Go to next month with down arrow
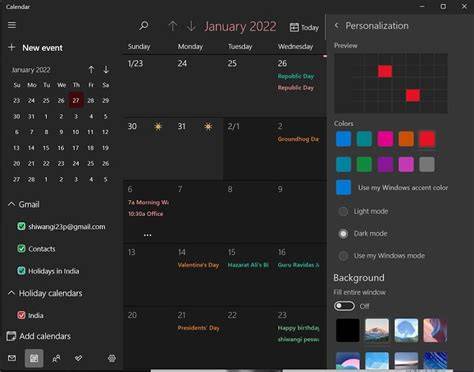The height and width of the screenshot is (372, 474). coord(191,26)
